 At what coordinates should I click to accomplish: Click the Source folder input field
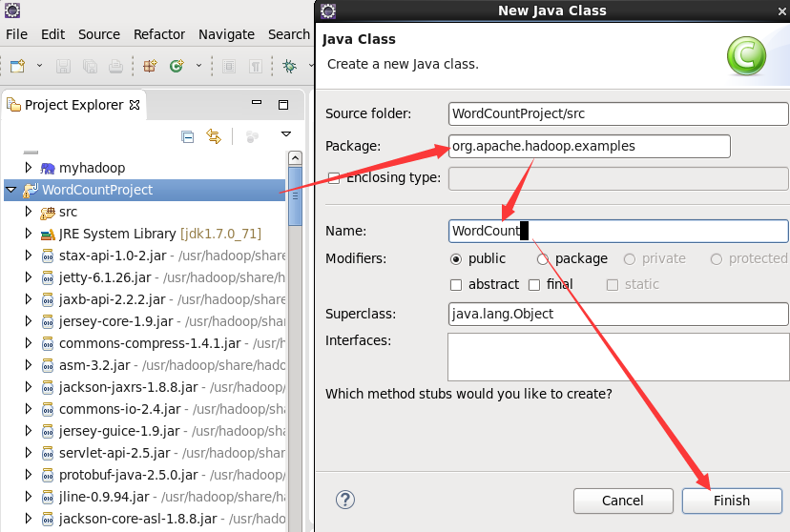click(x=618, y=113)
